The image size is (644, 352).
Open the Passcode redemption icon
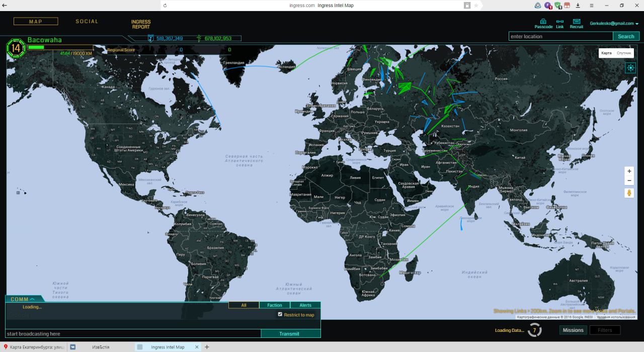543,22
